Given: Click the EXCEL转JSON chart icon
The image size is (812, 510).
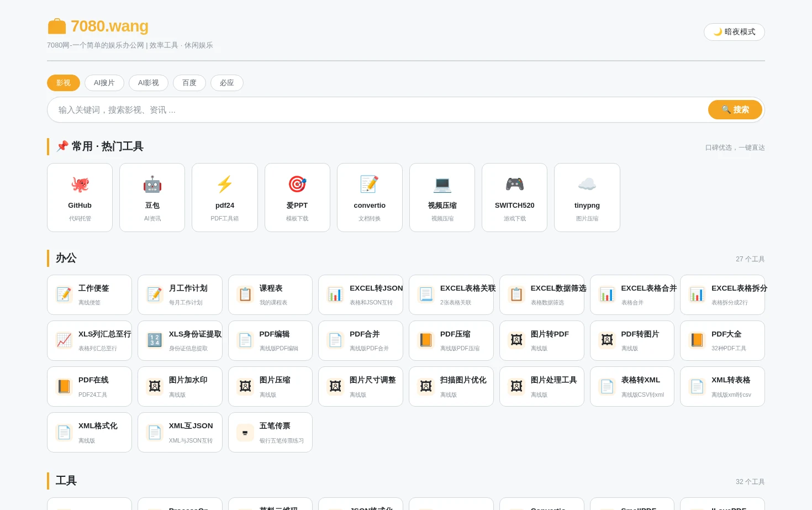Looking at the screenshot, I should [x=335, y=295].
